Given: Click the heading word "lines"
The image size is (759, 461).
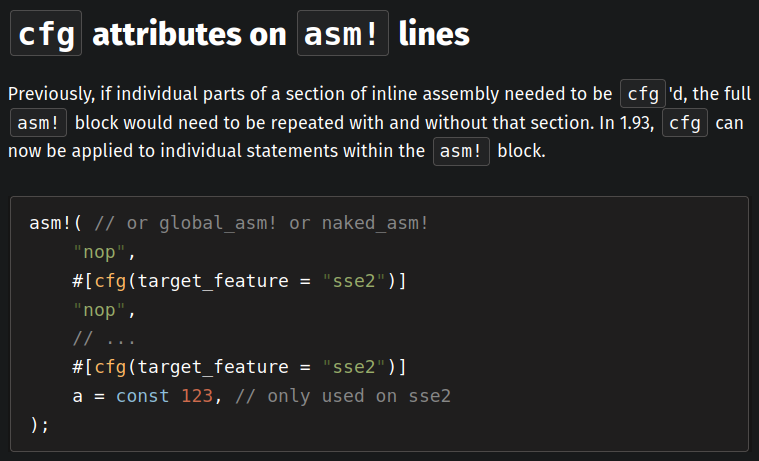Looking at the screenshot, I should pos(434,35).
